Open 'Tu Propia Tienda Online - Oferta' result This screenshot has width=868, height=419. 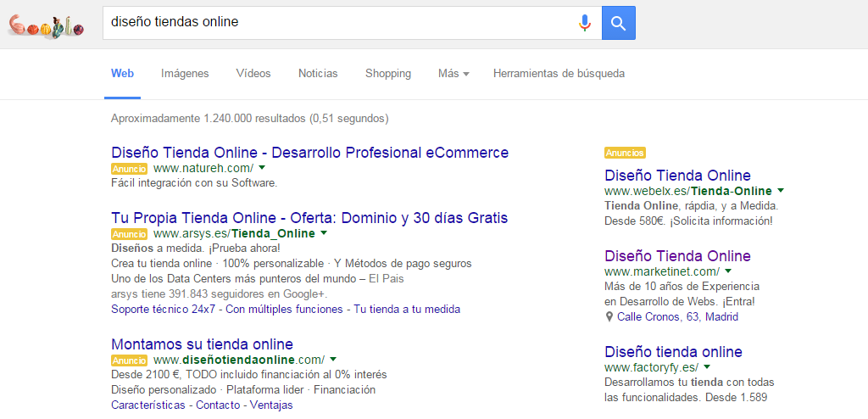[309, 218]
